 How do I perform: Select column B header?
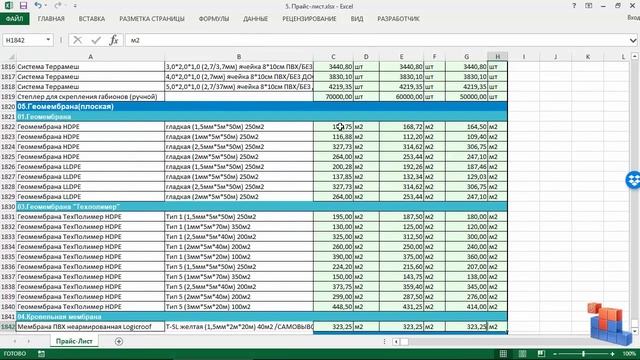239,57
